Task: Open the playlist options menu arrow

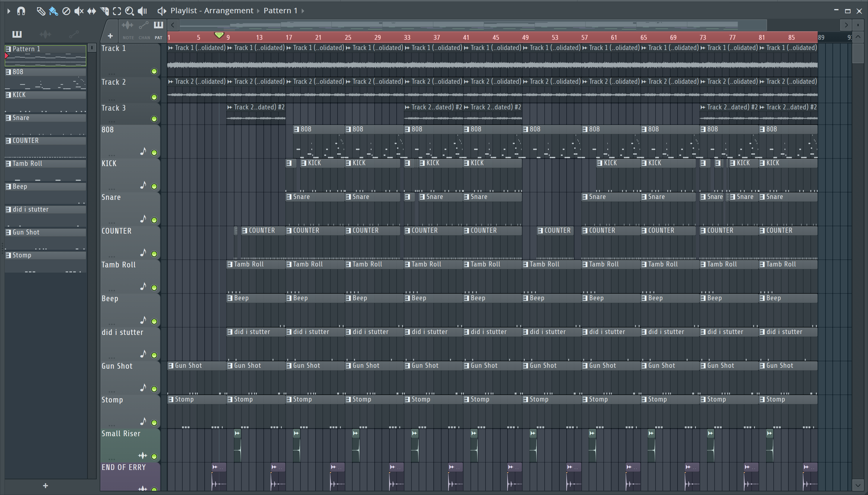Action: coord(9,11)
